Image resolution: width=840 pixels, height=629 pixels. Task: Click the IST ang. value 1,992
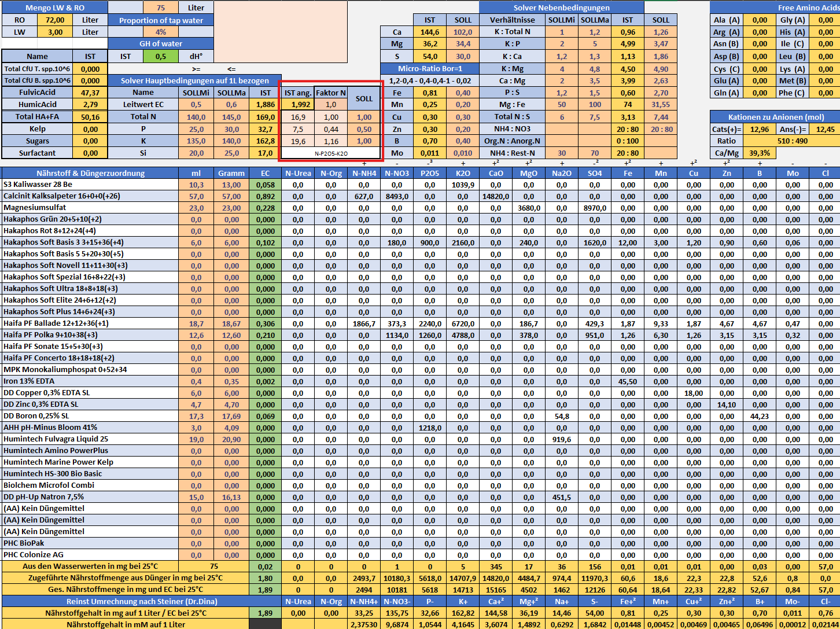(x=298, y=105)
